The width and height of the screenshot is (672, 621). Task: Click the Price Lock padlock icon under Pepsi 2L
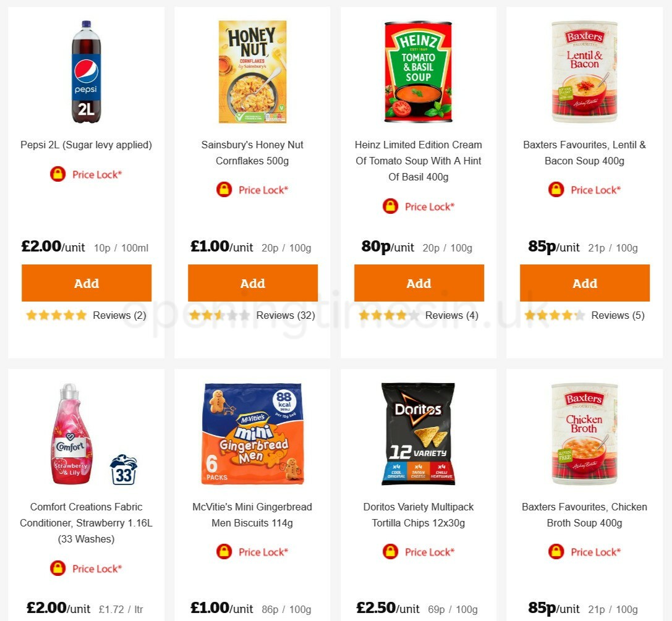(x=57, y=174)
